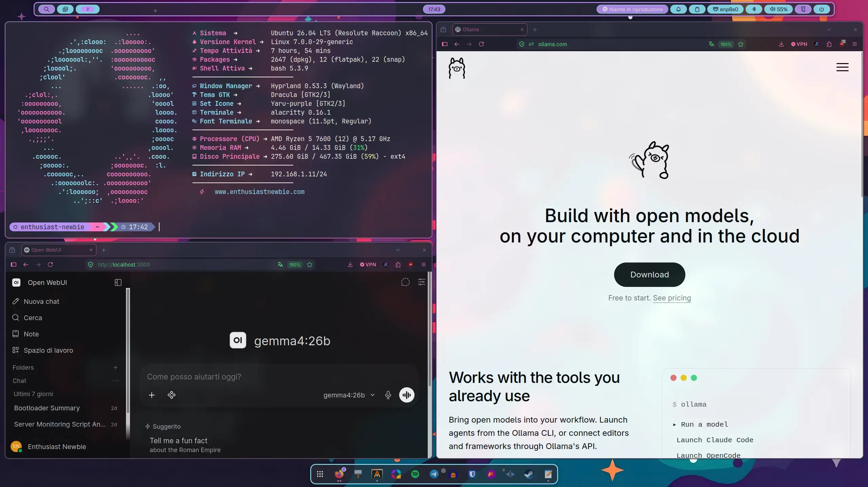Click the localhost:3000 address bar
Image resolution: width=868 pixels, height=487 pixels.
pyautogui.click(x=200, y=265)
